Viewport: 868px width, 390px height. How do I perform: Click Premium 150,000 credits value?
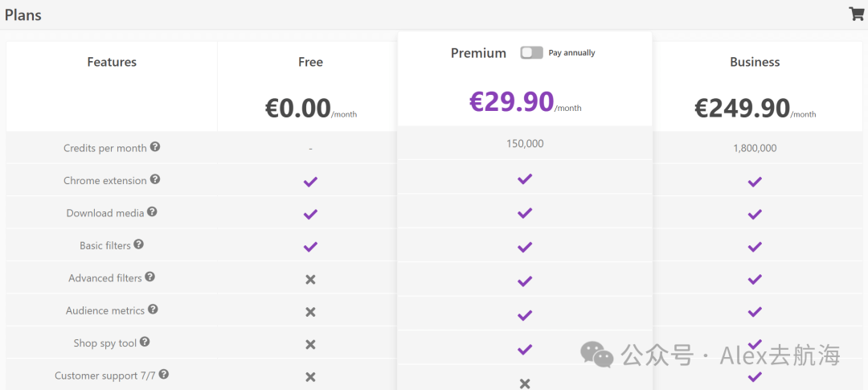[x=525, y=144]
